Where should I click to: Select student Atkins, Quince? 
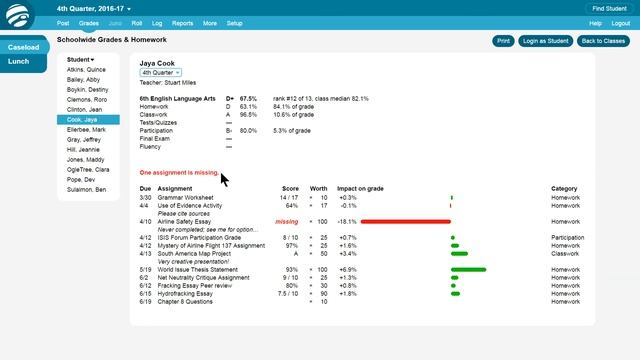point(86,70)
